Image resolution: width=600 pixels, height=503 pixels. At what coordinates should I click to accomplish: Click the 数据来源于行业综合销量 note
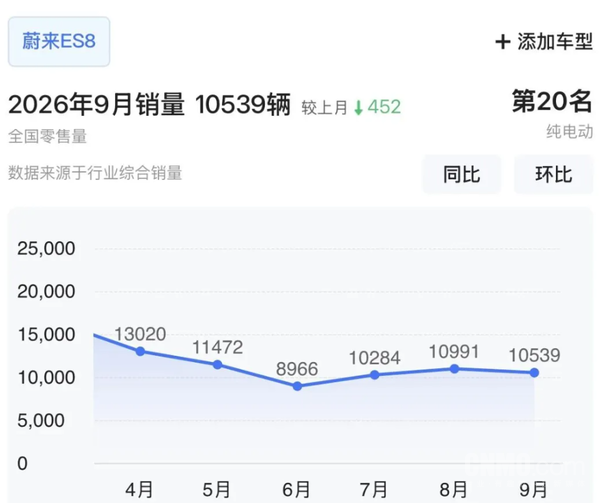coord(95,173)
